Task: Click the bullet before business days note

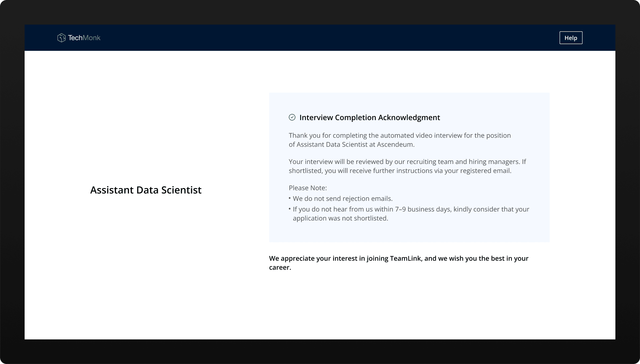Action: [290, 209]
